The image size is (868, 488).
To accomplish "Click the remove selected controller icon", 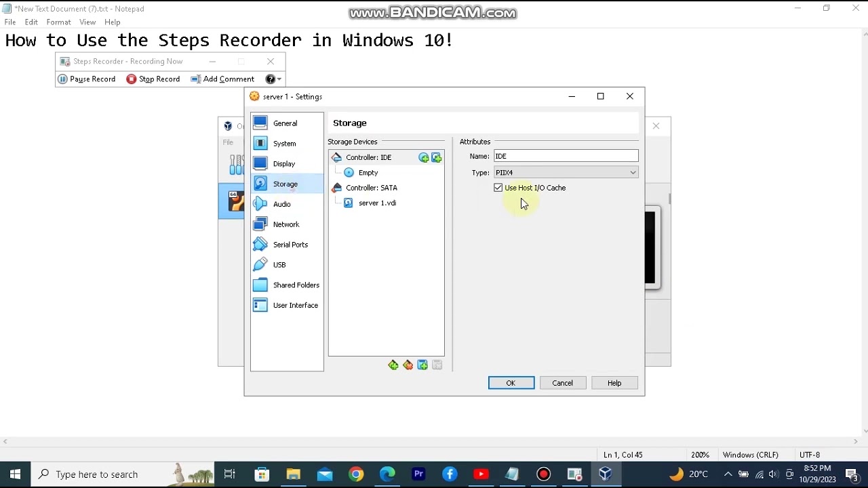I will click(x=408, y=365).
